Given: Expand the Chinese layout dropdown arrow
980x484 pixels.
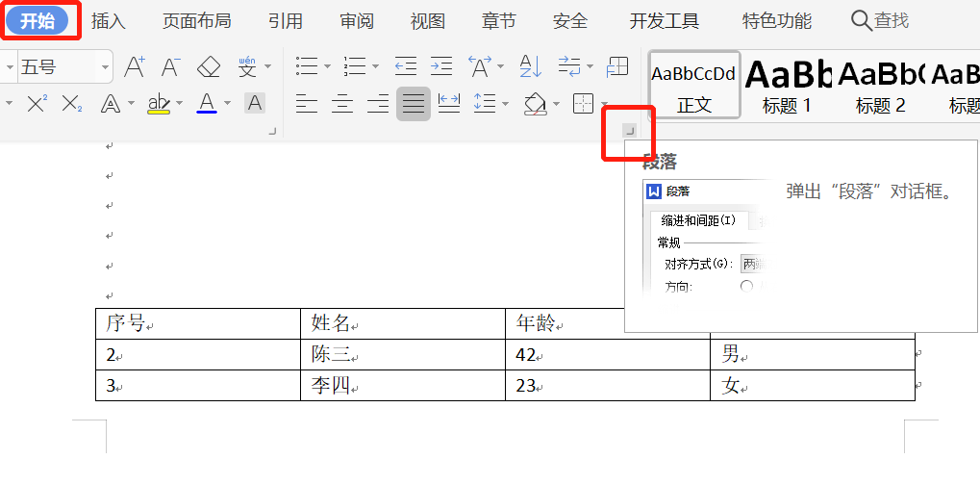Looking at the screenshot, I should (x=500, y=66).
